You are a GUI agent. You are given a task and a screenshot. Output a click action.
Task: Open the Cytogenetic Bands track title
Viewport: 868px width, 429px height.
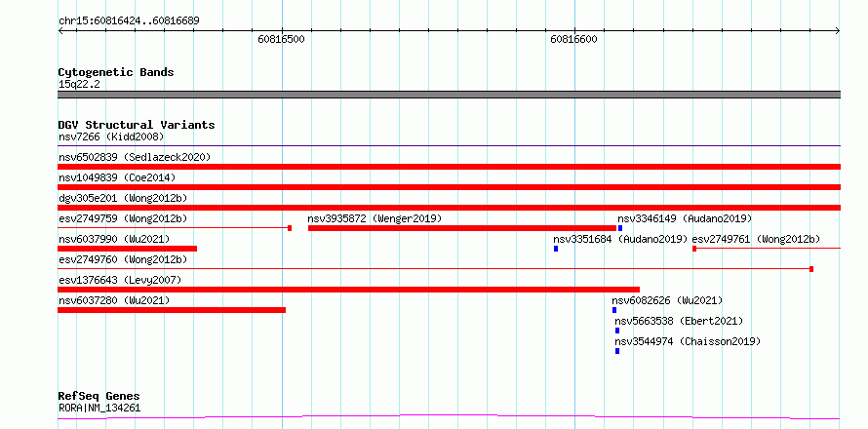pos(116,72)
